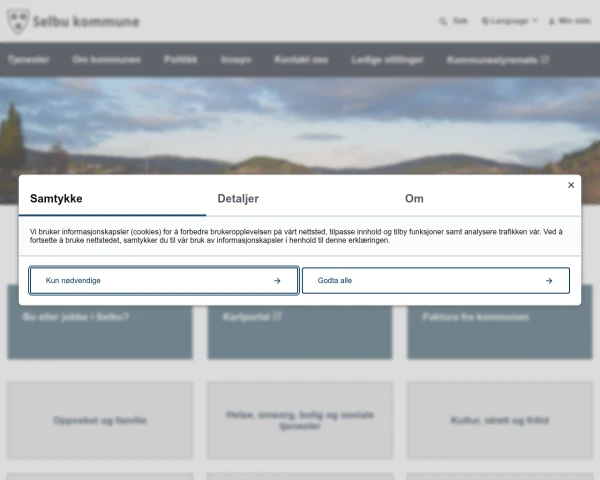Open Min side user link
This screenshot has height=480, width=600.
570,21
